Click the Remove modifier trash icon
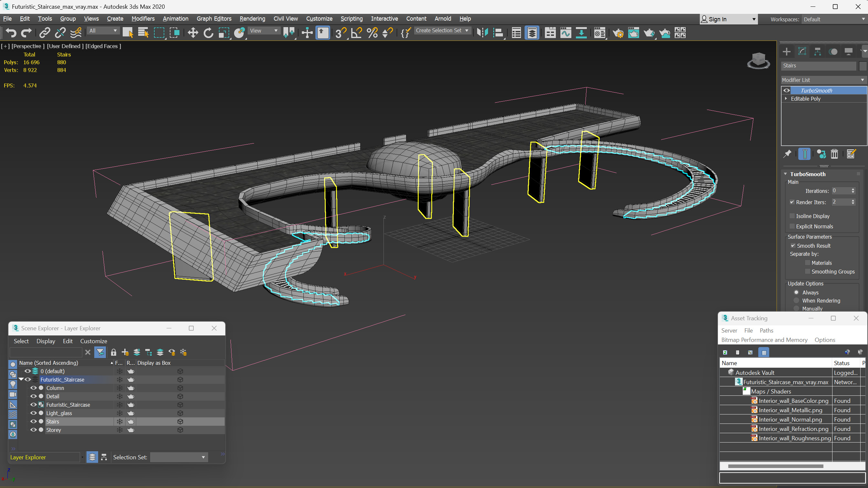Screen dimensions: 868x488 [834, 154]
